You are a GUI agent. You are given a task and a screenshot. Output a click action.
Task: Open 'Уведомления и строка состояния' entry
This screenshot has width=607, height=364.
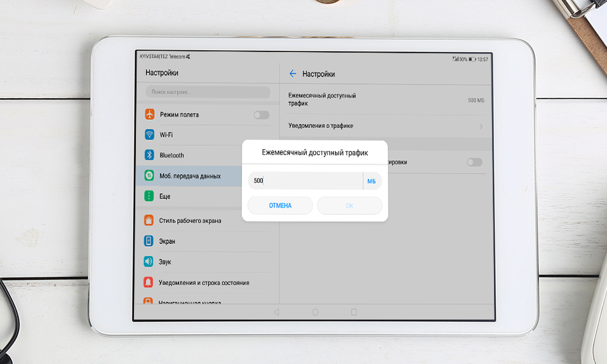207,282
